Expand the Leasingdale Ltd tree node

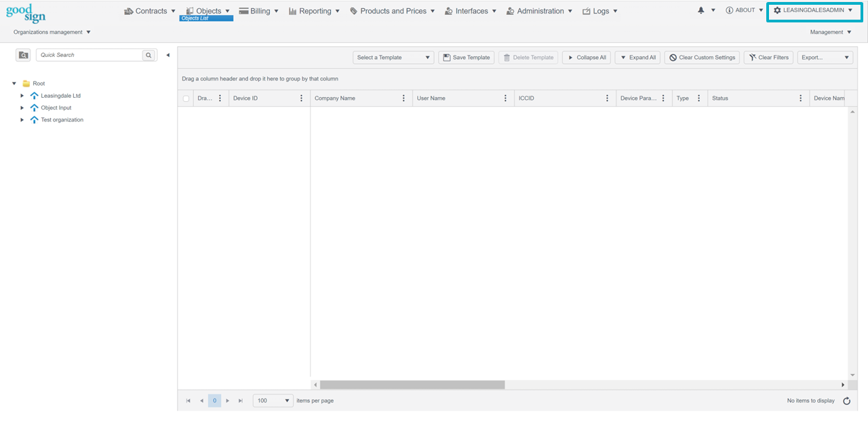click(x=22, y=96)
